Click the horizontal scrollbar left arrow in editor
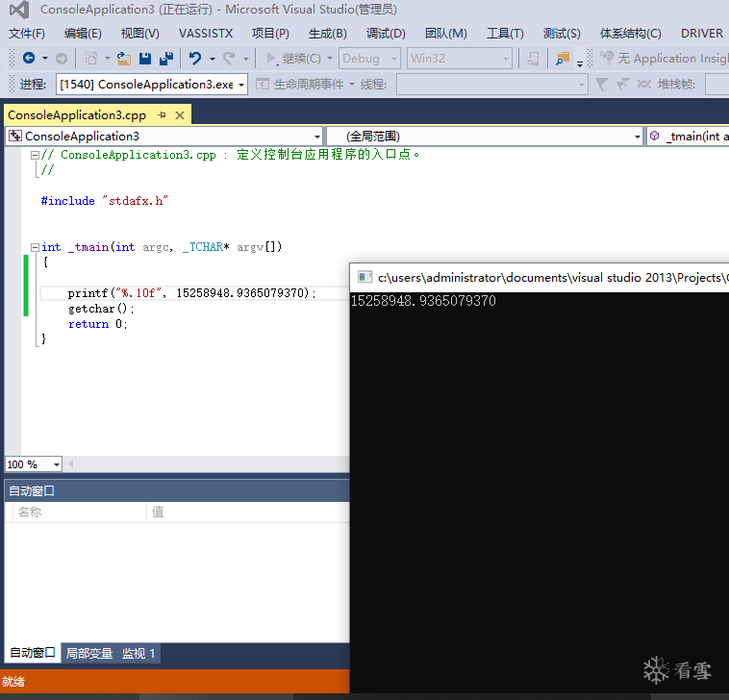The image size is (729, 700). pyautogui.click(x=71, y=463)
